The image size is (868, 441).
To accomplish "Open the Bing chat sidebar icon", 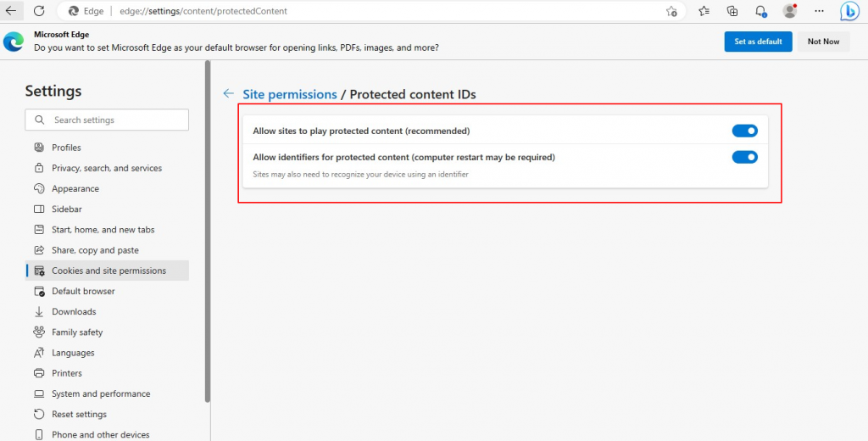I will coord(849,11).
